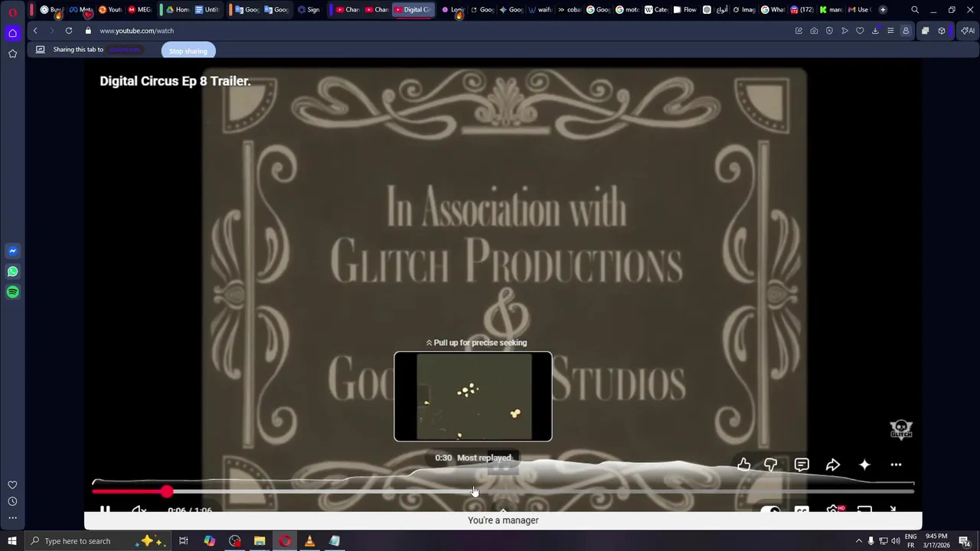Switch to the 'waifu' Wikipedia tab
The width and height of the screenshot is (980, 551).
pos(540,10)
